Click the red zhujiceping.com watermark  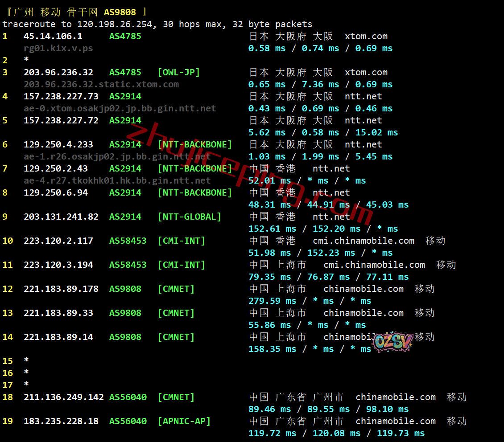point(250,174)
